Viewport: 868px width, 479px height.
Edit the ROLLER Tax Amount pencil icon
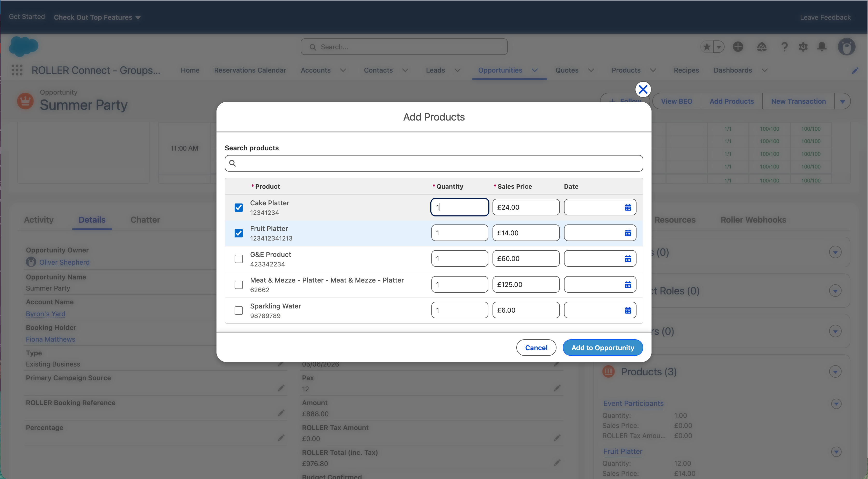click(x=557, y=438)
